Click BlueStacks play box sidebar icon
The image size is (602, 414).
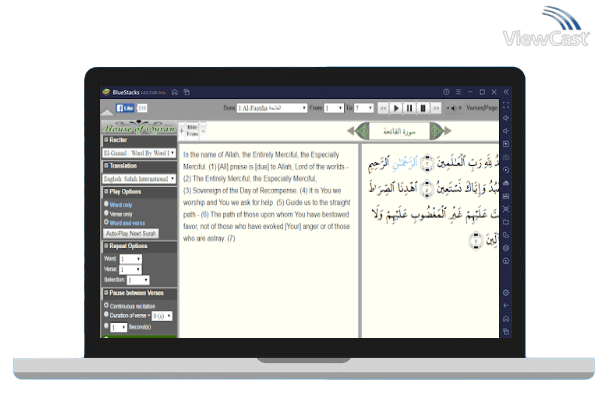click(x=506, y=144)
